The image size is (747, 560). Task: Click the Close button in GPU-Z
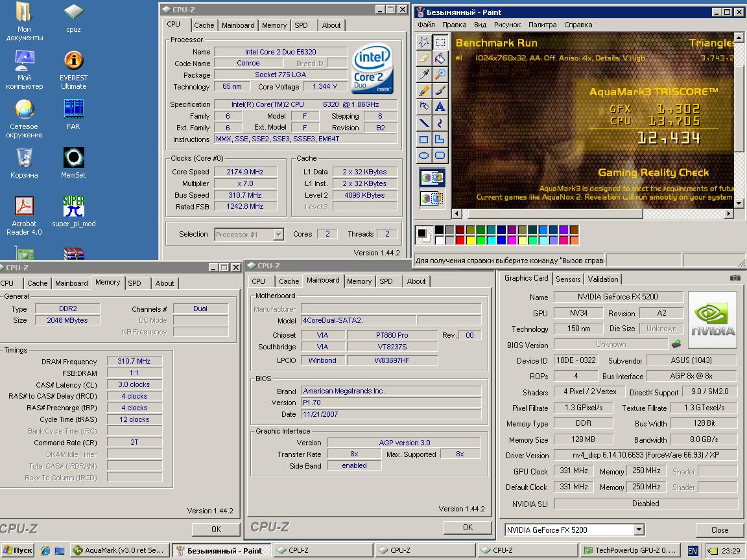click(x=719, y=530)
